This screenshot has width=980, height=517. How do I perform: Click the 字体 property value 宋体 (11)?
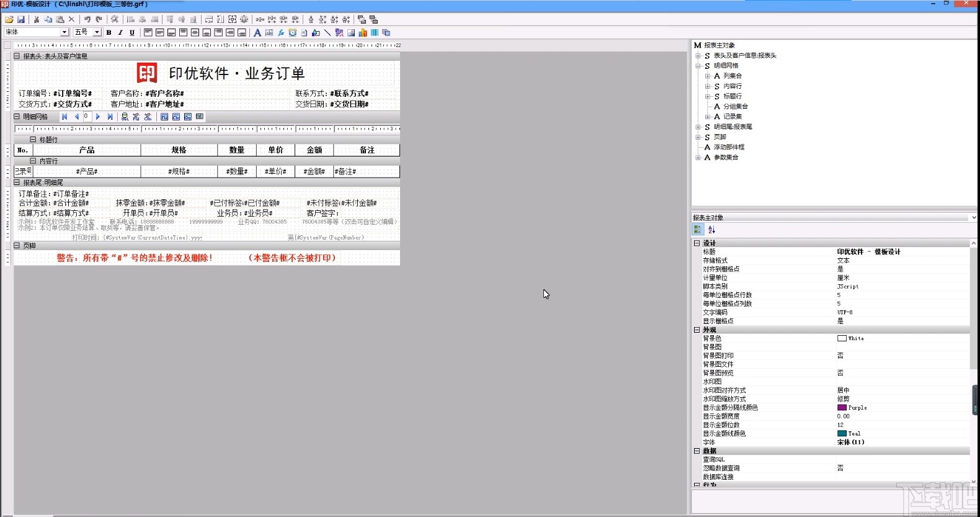pyautogui.click(x=902, y=443)
